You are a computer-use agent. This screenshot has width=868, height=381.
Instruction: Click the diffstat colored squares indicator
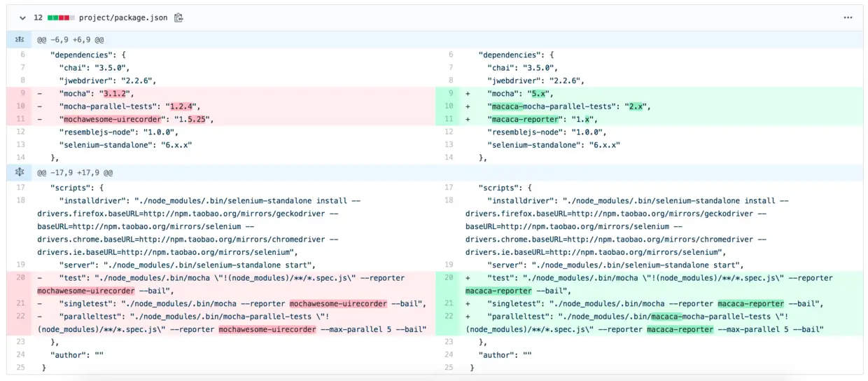[61, 18]
